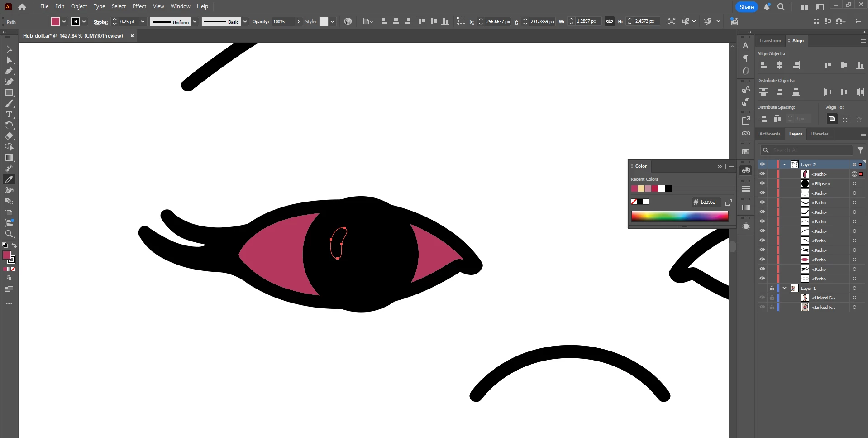Select the Type tool
Screen dimensions: 868x438
[9, 114]
